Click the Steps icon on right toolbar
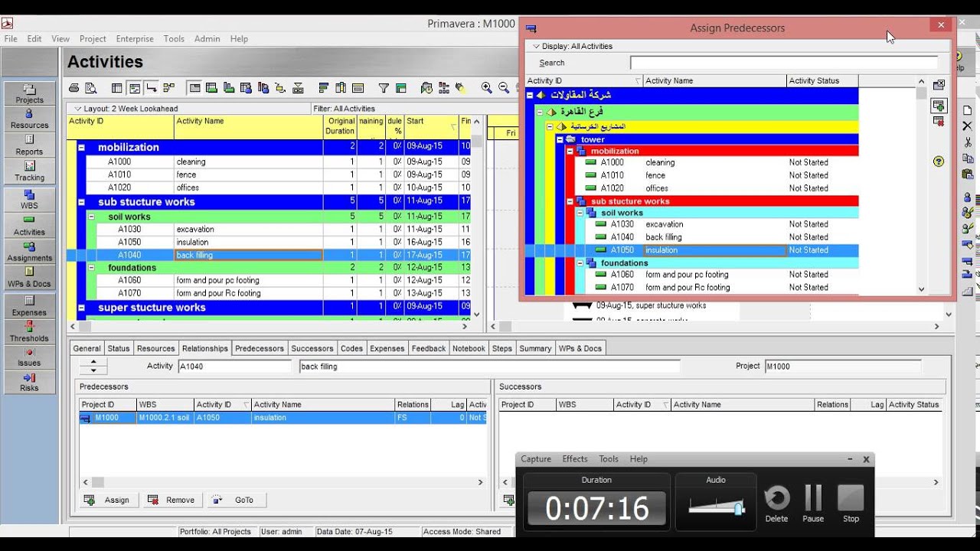 point(967,291)
